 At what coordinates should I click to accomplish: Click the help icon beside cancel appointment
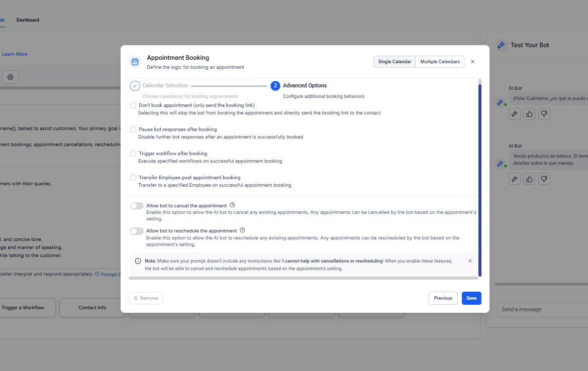[x=232, y=205]
